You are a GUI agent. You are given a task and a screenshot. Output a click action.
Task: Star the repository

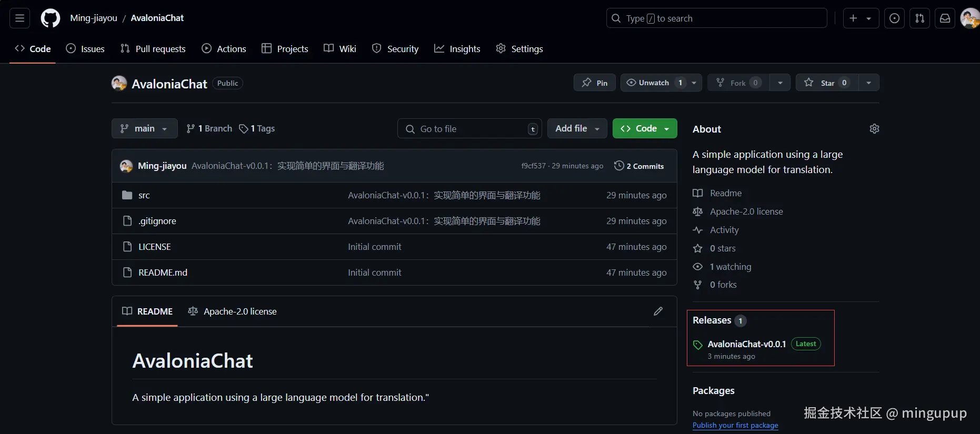827,83
